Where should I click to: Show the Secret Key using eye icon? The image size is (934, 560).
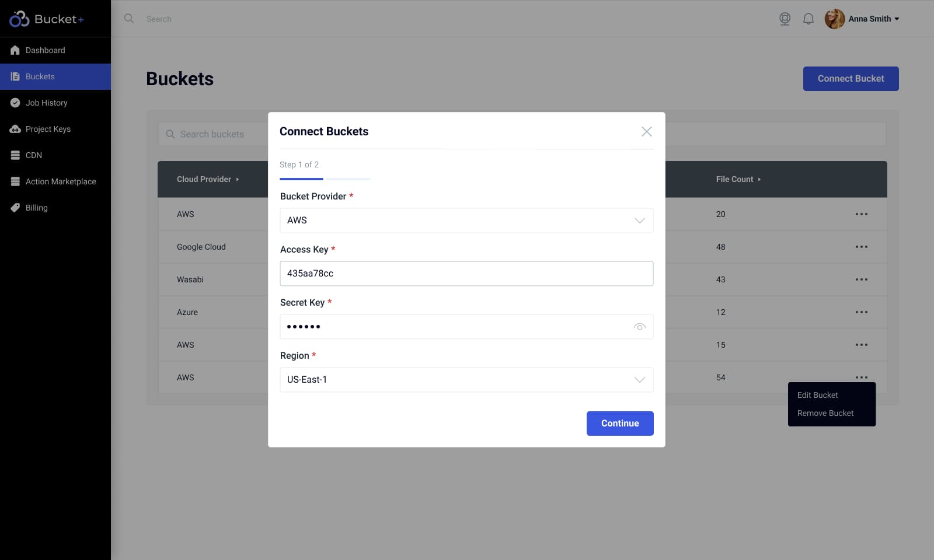(x=639, y=327)
